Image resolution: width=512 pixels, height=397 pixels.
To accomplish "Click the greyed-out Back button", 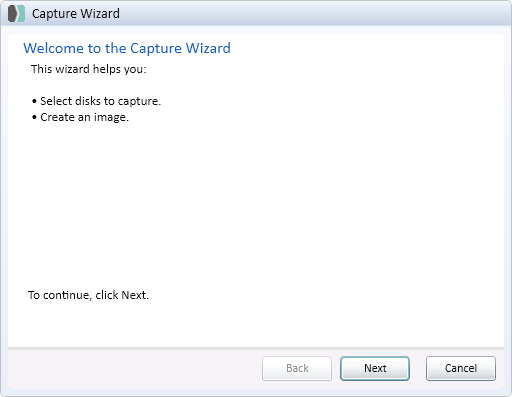I will click(297, 368).
